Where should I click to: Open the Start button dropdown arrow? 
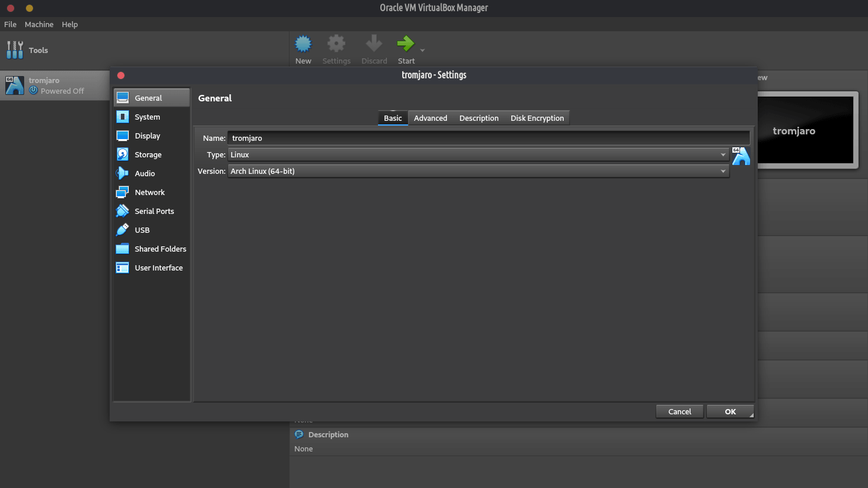[x=422, y=51]
